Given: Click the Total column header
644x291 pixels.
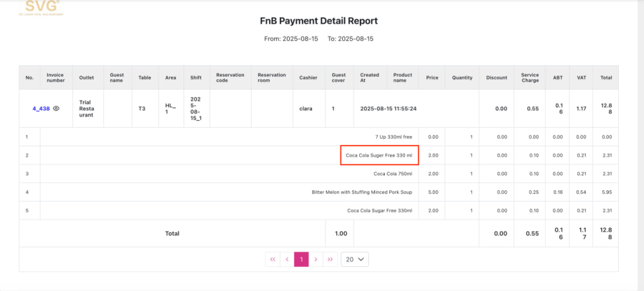Looking at the screenshot, I should pos(606,77).
